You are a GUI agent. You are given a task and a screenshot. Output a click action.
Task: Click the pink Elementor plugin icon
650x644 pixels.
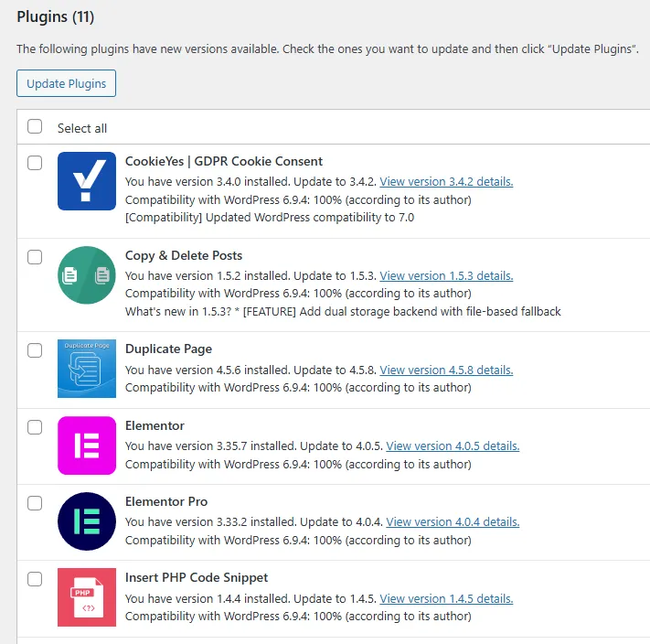click(87, 445)
